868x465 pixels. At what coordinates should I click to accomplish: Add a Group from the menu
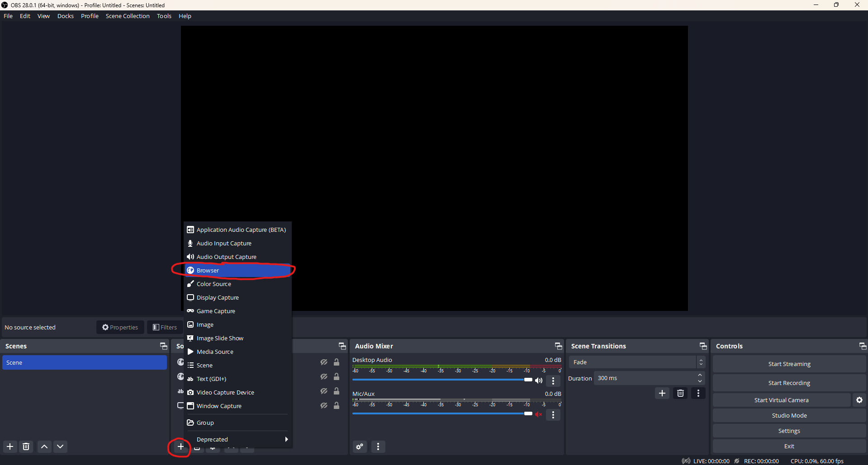pos(237,423)
